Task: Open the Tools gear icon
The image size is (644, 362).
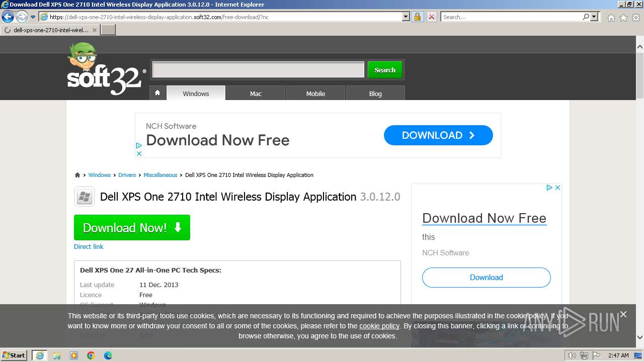Action: 636,18
